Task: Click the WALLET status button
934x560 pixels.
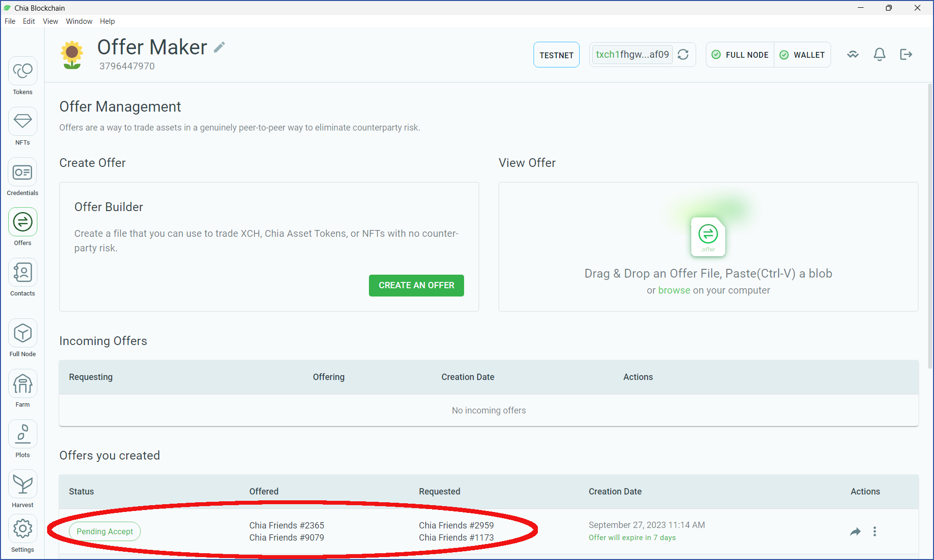Action: 802,55
